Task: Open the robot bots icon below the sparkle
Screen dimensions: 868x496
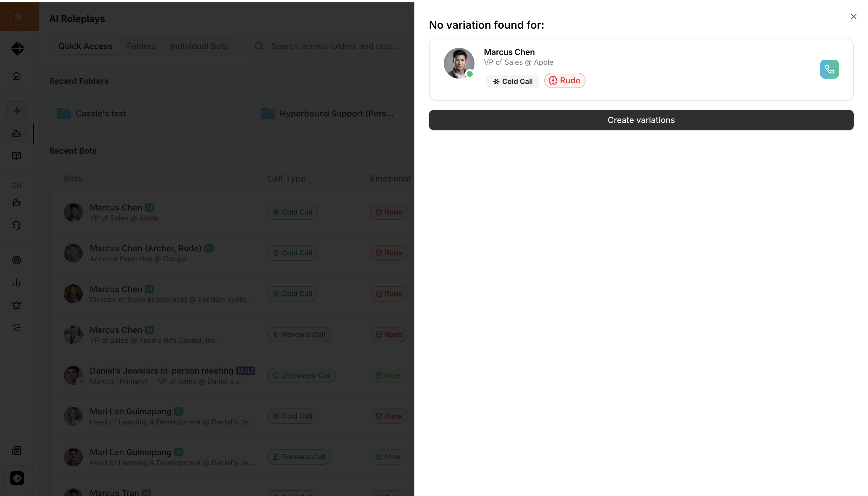Action: pos(16,134)
